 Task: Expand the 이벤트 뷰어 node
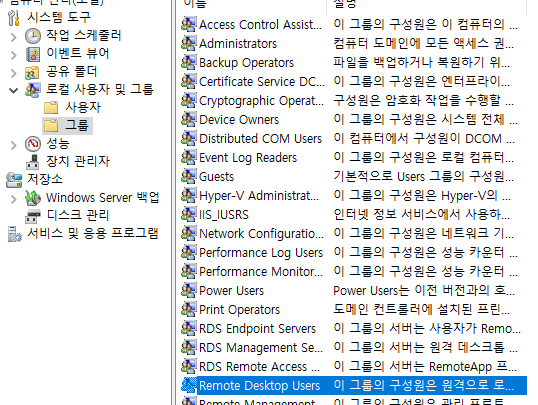pos(14,55)
